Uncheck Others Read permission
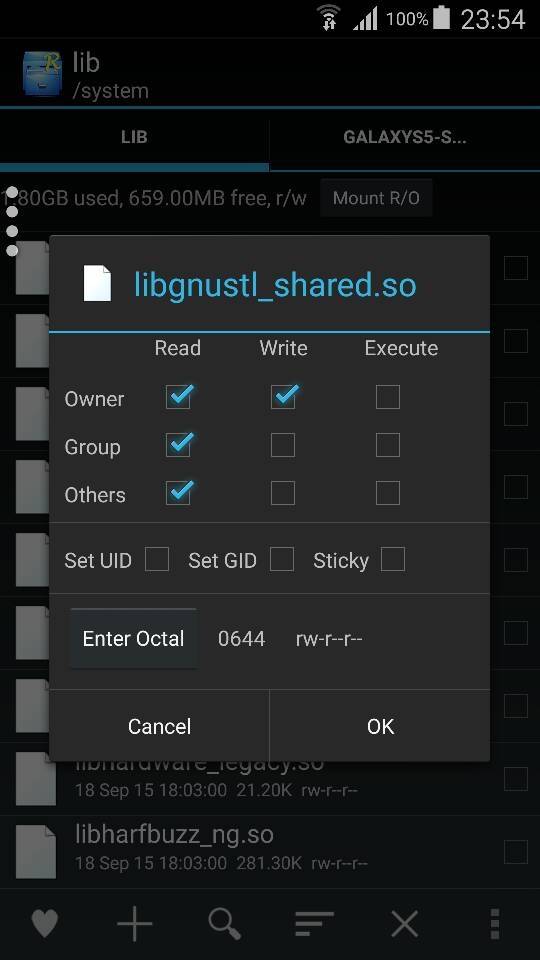Screen dimensions: 540x960 (x=178, y=493)
